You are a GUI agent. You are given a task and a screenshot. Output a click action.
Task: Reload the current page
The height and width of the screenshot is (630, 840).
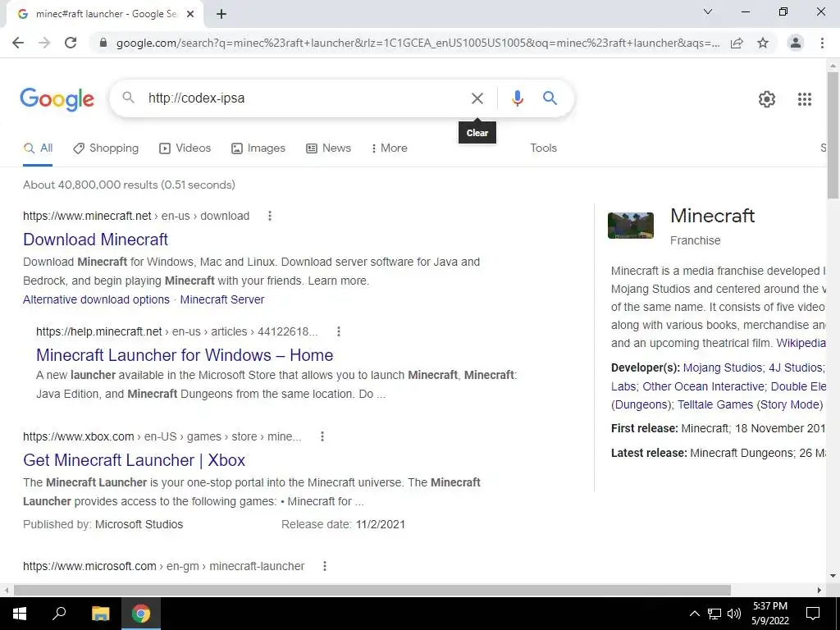point(71,43)
